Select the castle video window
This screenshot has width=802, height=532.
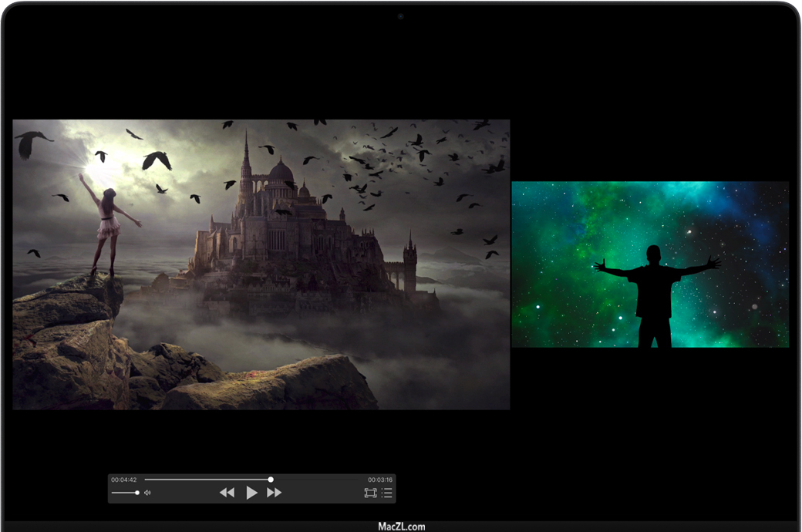(x=261, y=347)
